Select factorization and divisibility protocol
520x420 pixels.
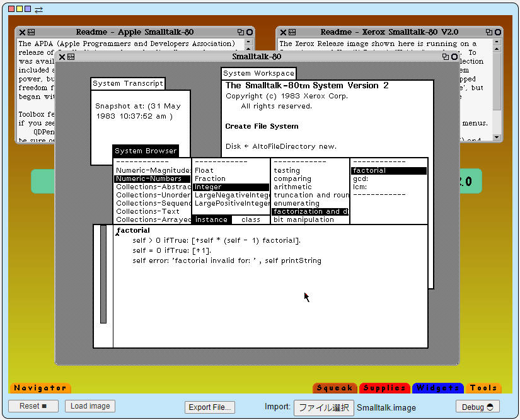(x=310, y=211)
